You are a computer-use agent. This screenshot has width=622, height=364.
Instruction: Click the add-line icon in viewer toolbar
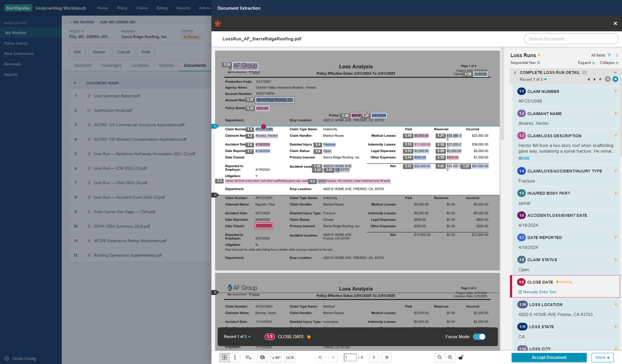click(248, 357)
